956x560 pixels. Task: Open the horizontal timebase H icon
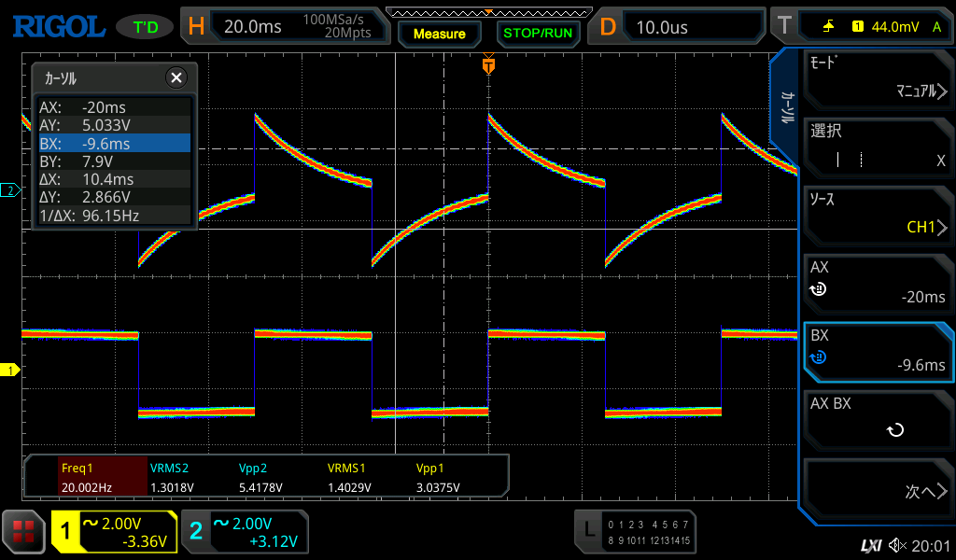pos(196,26)
